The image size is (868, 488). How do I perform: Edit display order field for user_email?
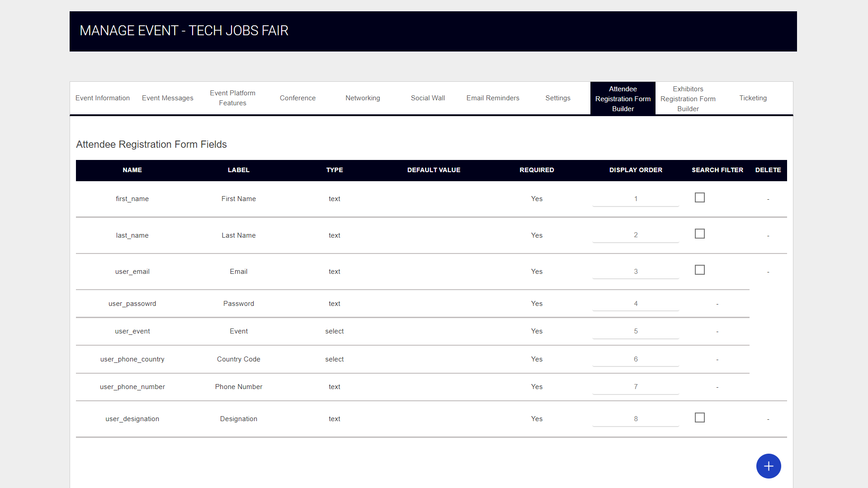pos(636,272)
